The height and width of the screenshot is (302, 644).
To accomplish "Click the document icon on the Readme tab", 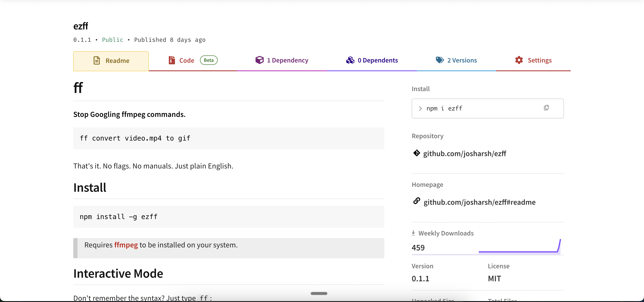I will (97, 60).
